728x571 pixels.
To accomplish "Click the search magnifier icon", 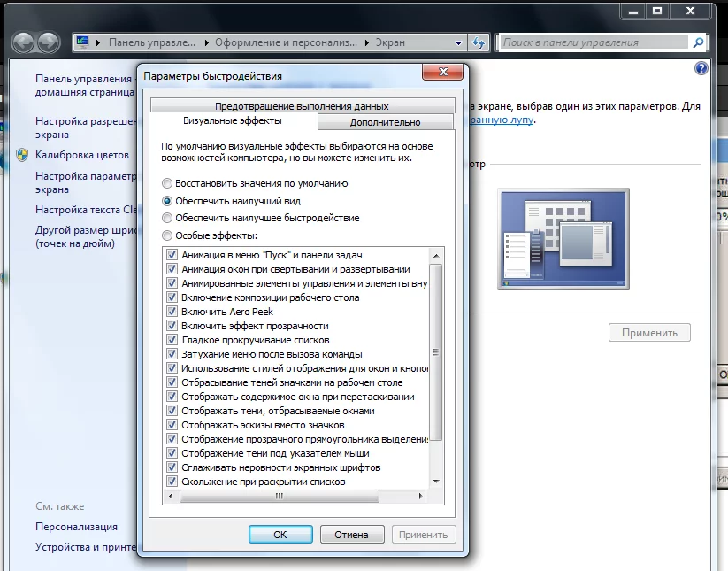I will coord(698,42).
